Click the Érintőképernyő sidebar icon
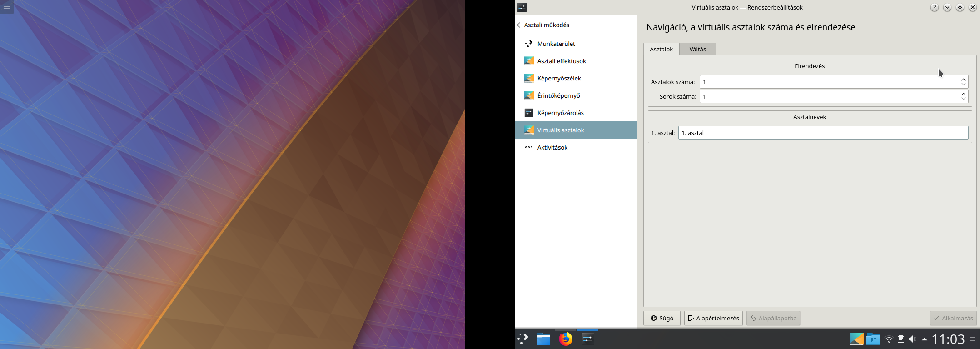The height and width of the screenshot is (349, 980). pos(529,95)
